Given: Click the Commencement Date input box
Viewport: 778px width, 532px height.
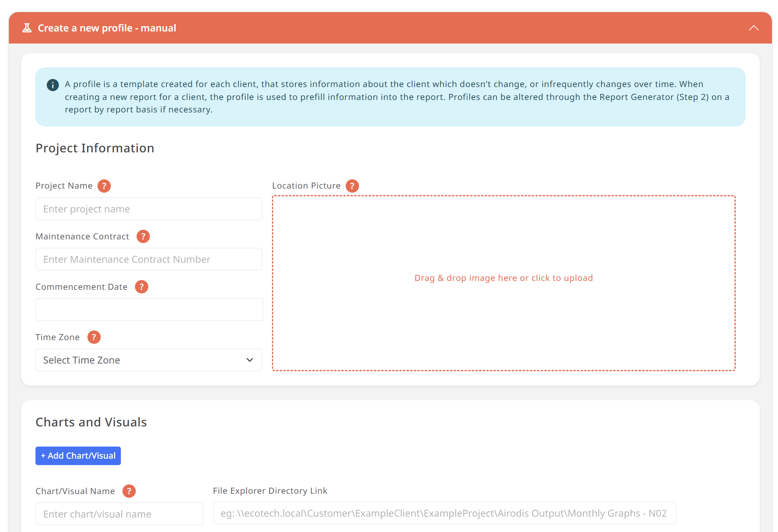Looking at the screenshot, I should [x=149, y=310].
